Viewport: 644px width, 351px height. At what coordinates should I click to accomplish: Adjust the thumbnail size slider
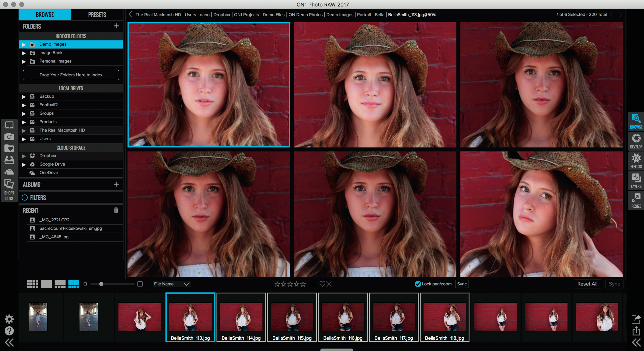click(x=101, y=284)
